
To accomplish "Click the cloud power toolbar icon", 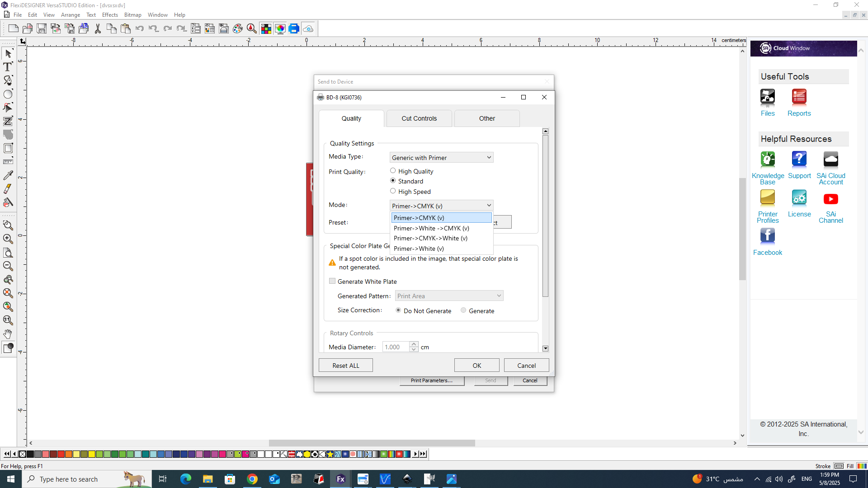I will tap(308, 29).
